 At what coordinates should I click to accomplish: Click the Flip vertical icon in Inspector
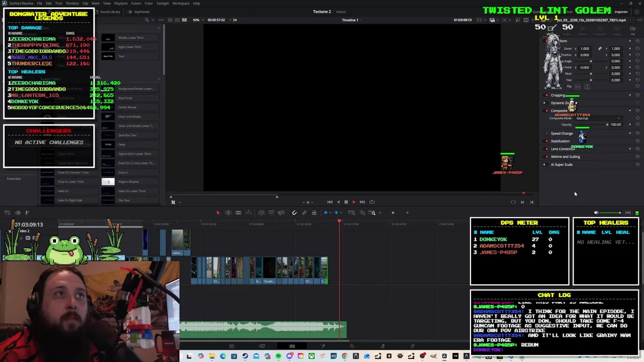(587, 86)
